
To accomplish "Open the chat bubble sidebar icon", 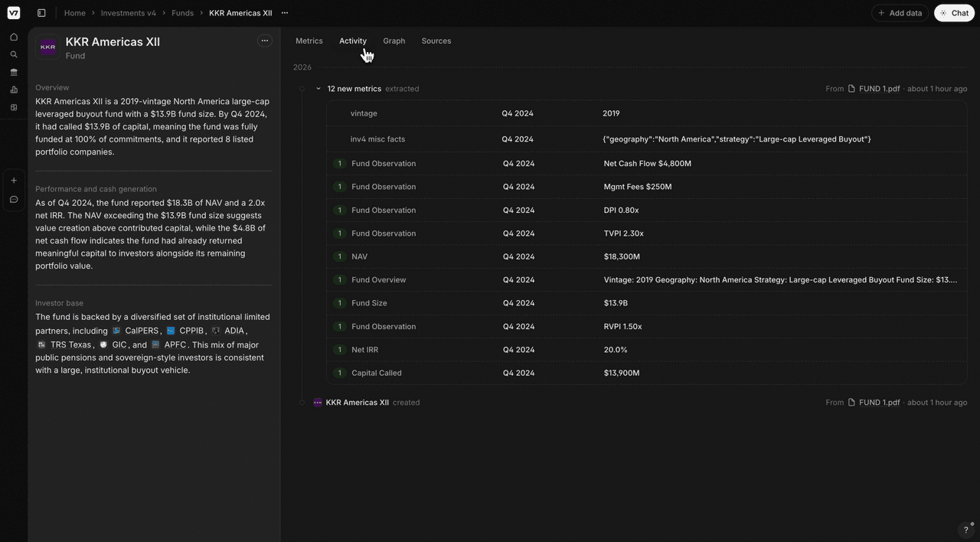I will pos(14,200).
